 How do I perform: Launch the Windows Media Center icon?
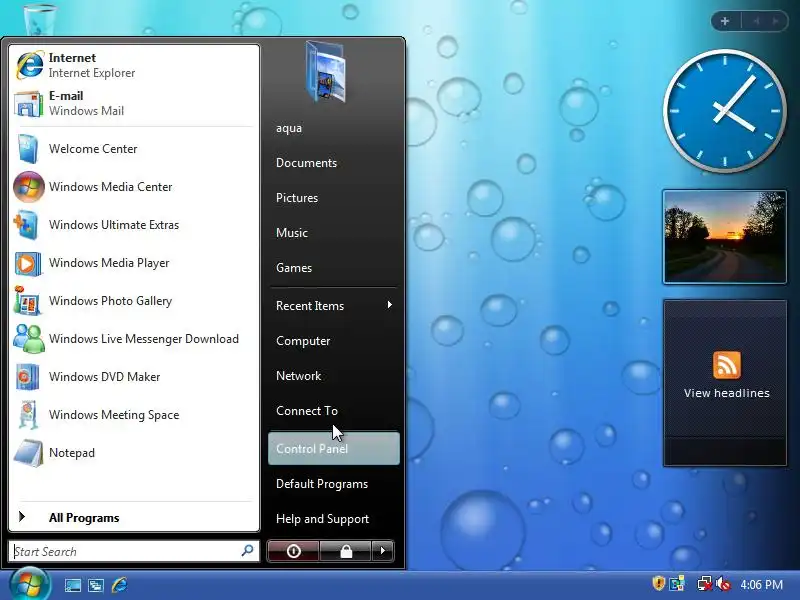click(x=29, y=187)
